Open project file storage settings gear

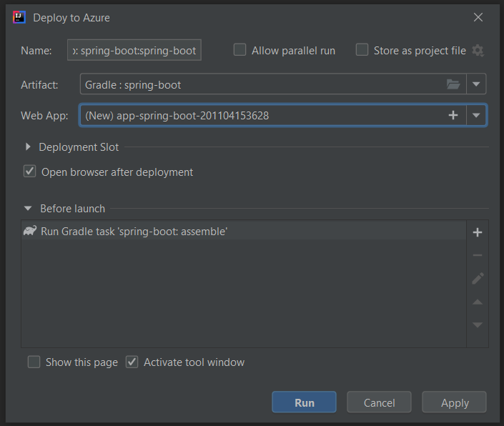click(478, 51)
